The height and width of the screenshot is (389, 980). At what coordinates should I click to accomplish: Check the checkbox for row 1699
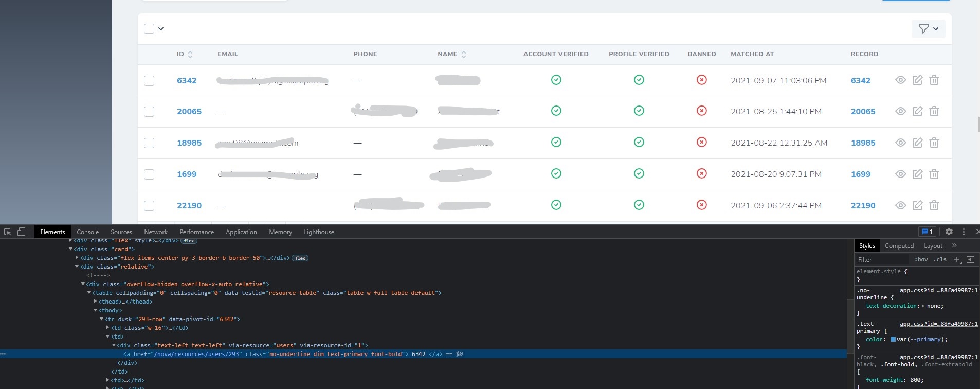tap(149, 174)
